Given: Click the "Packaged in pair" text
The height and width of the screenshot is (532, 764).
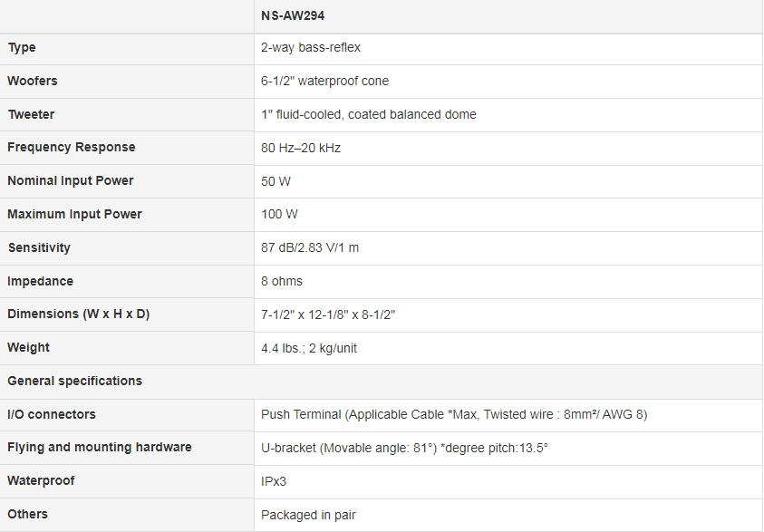Looking at the screenshot, I should tap(308, 515).
